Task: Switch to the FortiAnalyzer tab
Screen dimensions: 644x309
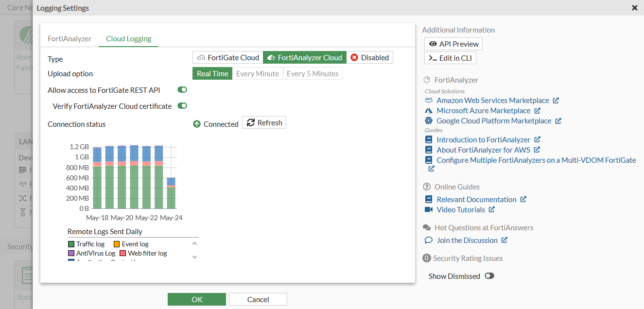Action: (x=70, y=39)
